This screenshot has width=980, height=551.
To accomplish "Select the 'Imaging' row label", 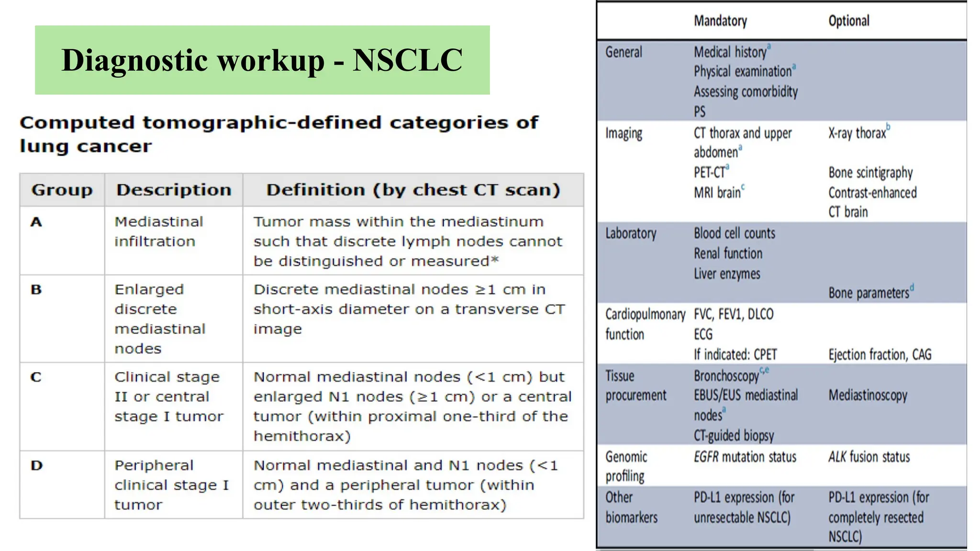I will click(x=624, y=133).
